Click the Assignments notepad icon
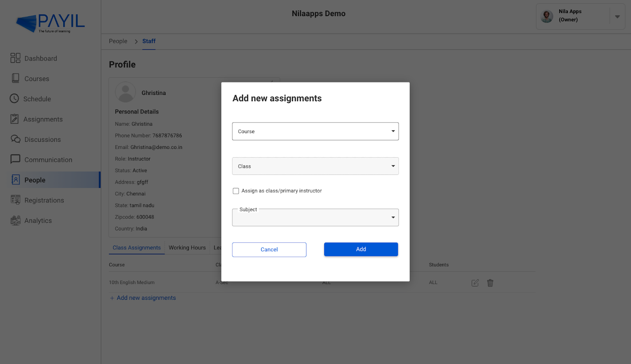The width and height of the screenshot is (631, 364). tap(15, 119)
